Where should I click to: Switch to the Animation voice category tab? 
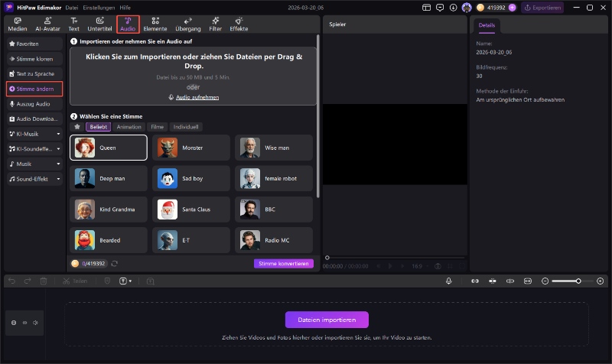pyautogui.click(x=129, y=127)
